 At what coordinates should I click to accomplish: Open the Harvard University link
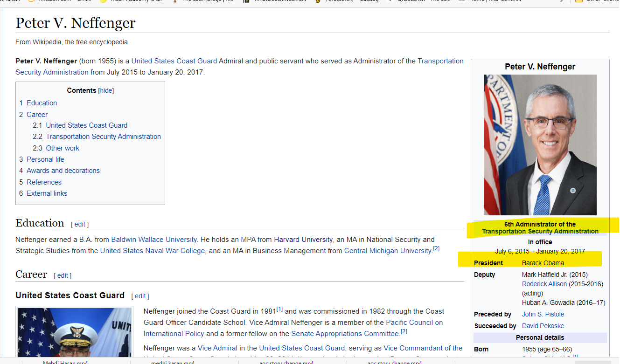pyautogui.click(x=303, y=240)
